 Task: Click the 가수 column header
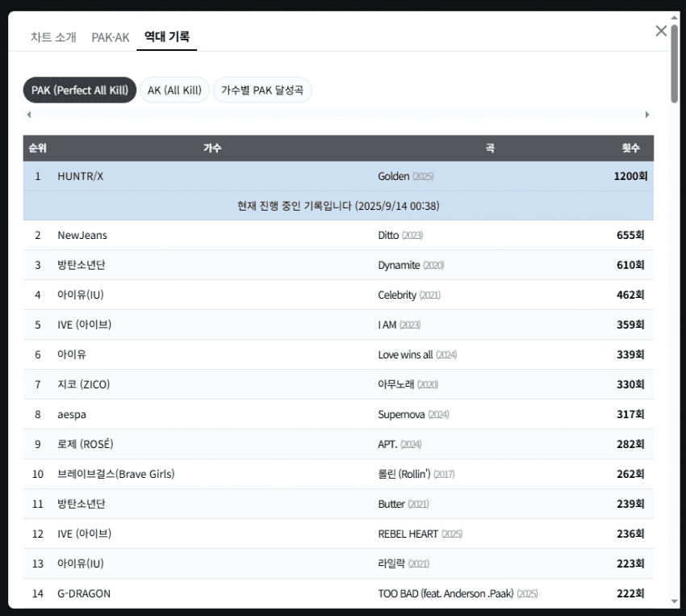tap(212, 148)
